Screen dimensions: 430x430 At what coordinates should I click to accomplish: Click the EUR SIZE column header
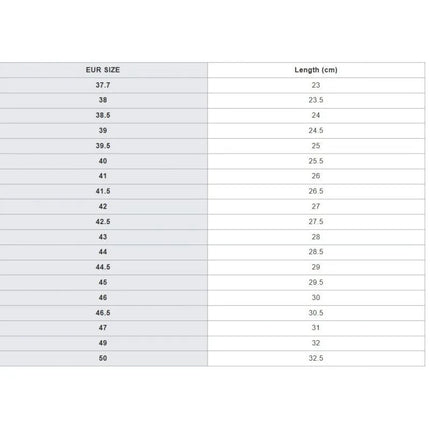click(103, 70)
